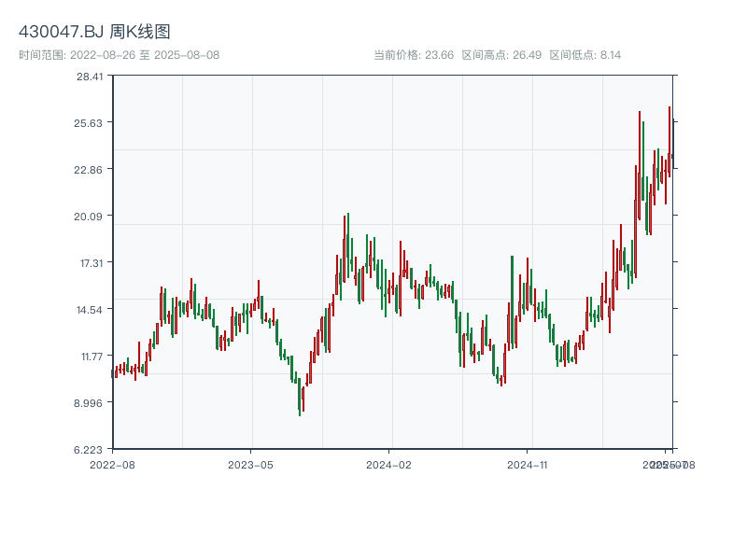
Task: Click the y-axis label 22.86
Action: coord(88,170)
